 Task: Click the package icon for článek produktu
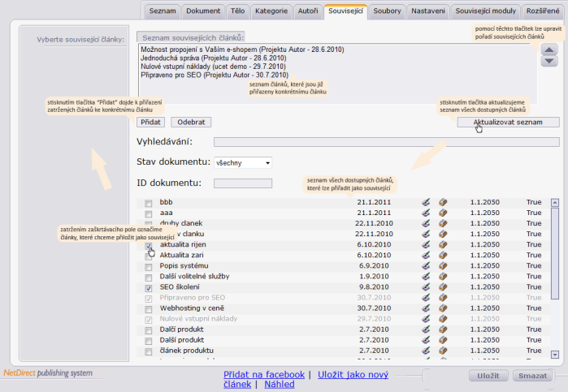point(443,351)
